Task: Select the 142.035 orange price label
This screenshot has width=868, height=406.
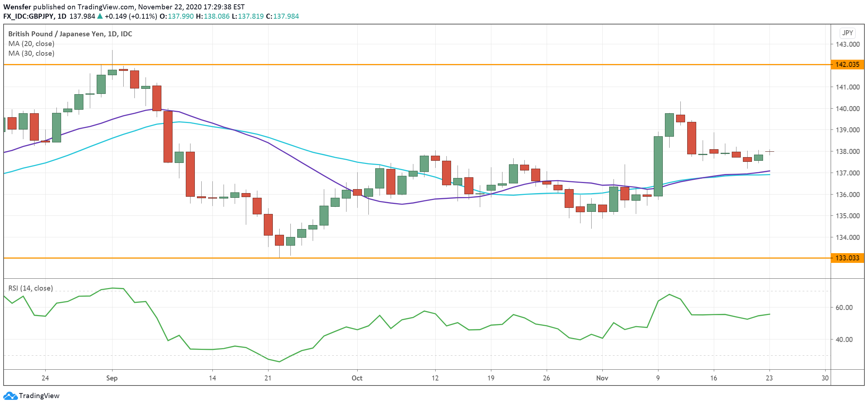Action: coord(847,65)
